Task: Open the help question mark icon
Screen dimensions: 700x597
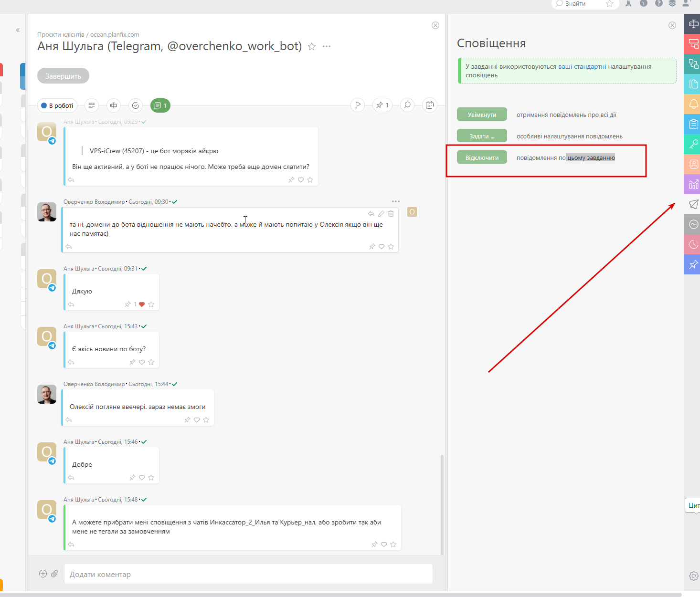Action: coord(659,3)
